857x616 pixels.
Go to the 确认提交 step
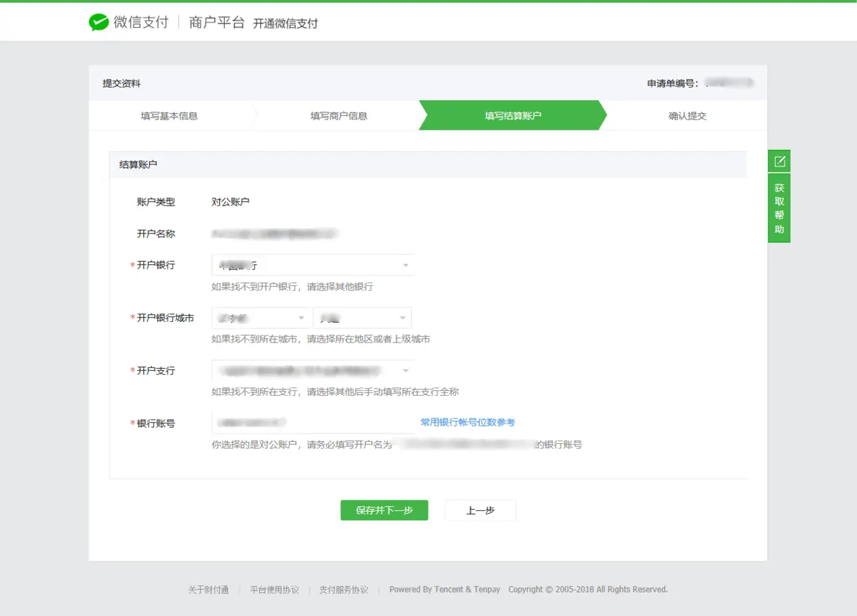688,116
